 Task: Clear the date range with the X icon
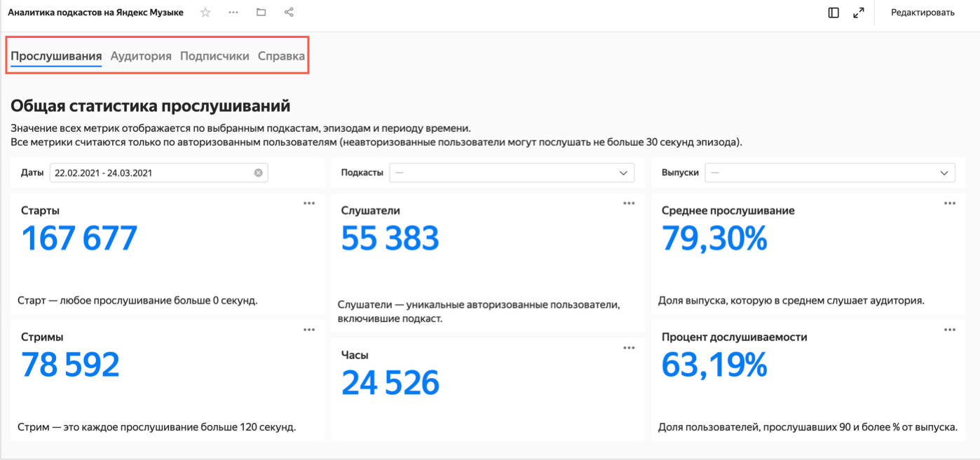tap(258, 172)
